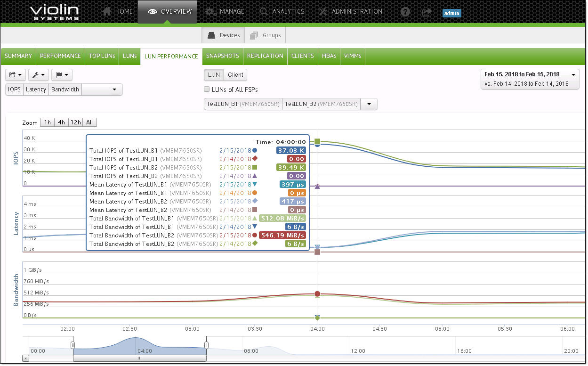Open the VIMMs tab
The image size is (588, 366).
pyautogui.click(x=353, y=56)
